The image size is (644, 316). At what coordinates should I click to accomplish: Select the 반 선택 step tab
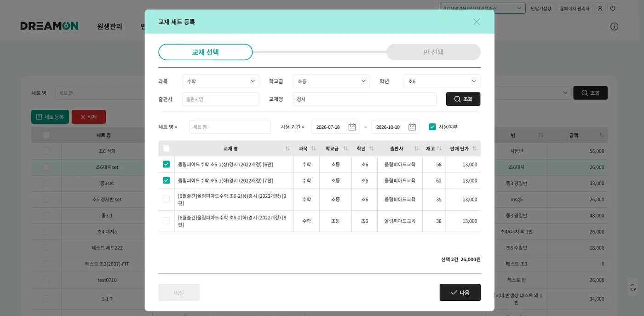pos(433,52)
